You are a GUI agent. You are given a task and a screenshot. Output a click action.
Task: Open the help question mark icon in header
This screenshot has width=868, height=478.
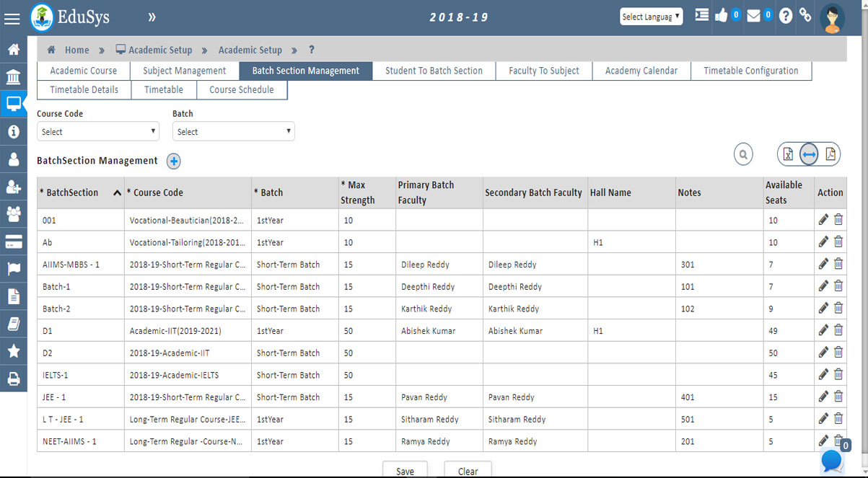pyautogui.click(x=785, y=16)
